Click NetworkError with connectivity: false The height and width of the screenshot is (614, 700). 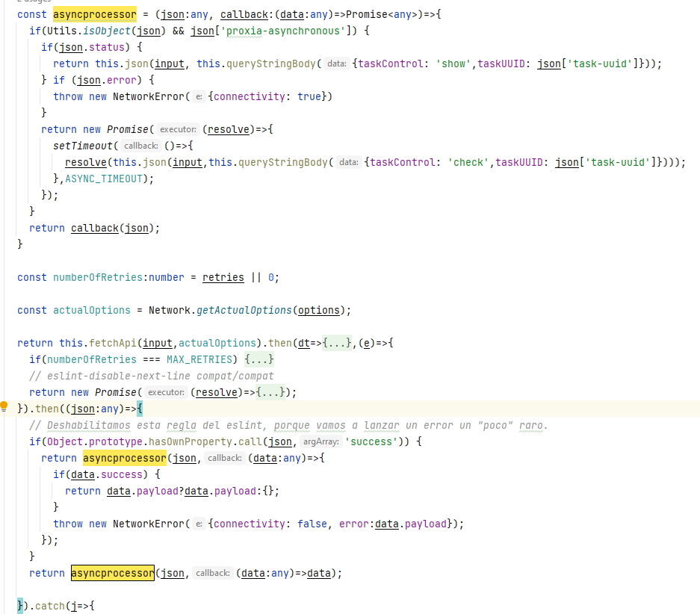coord(148,524)
